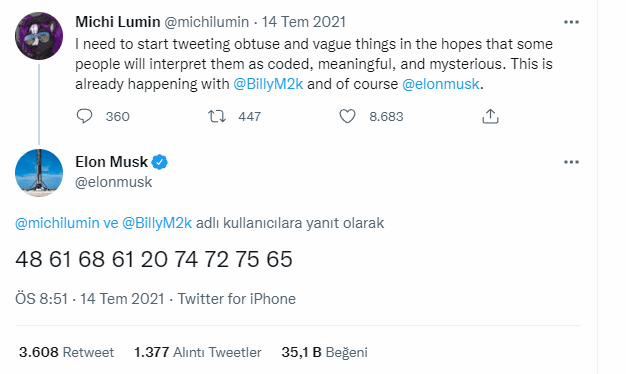Open share icon on Michi Lumin's tweet

[490, 116]
